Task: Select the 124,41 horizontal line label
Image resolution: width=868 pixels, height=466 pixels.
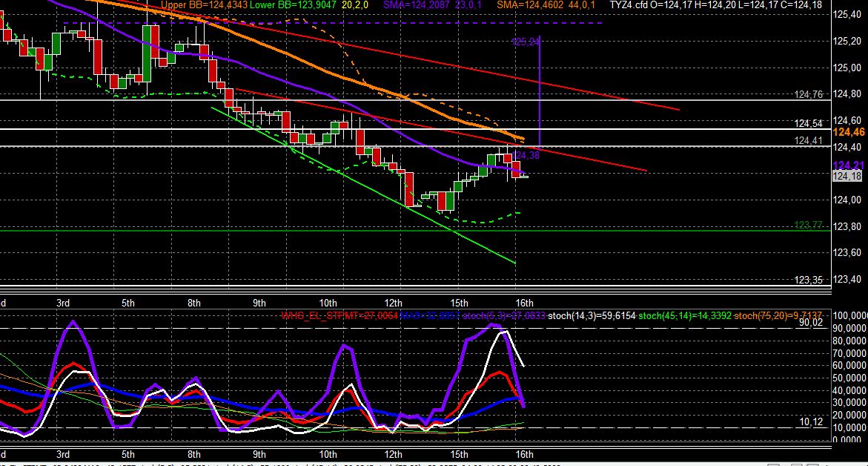Action: (x=808, y=141)
